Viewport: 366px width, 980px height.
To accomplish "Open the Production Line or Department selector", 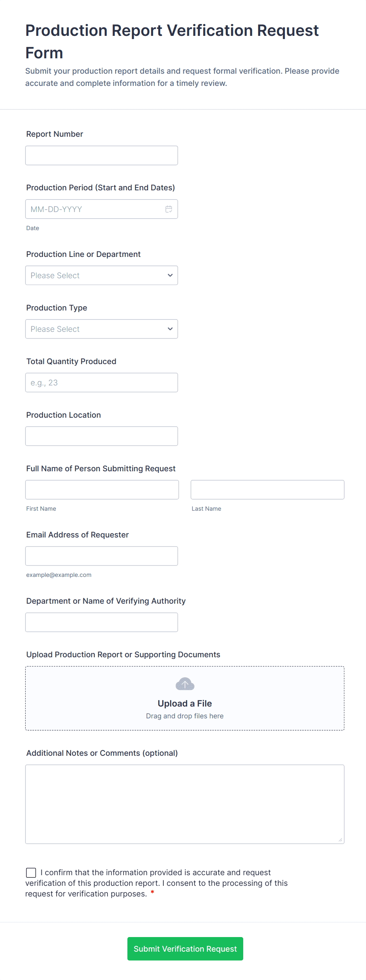I will [x=101, y=275].
